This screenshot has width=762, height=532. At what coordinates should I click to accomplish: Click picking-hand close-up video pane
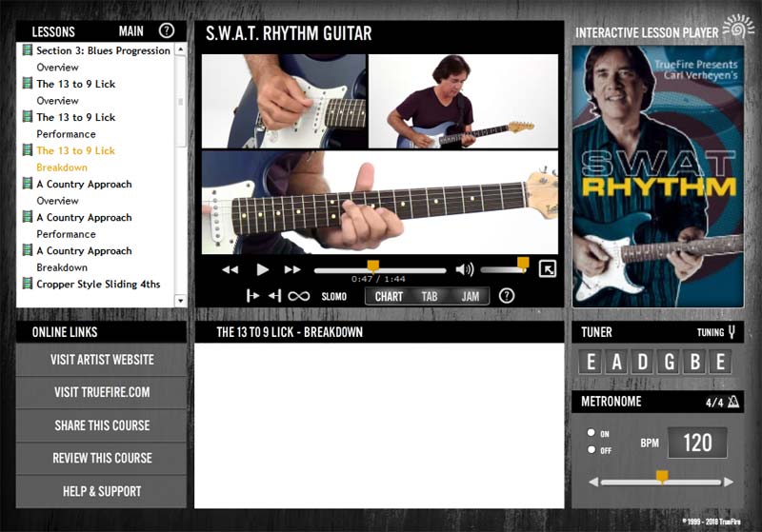[x=284, y=101]
